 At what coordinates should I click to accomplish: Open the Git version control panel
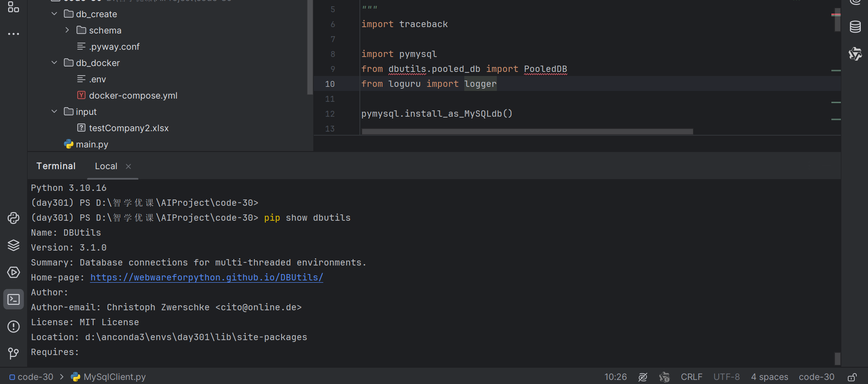[x=14, y=353]
